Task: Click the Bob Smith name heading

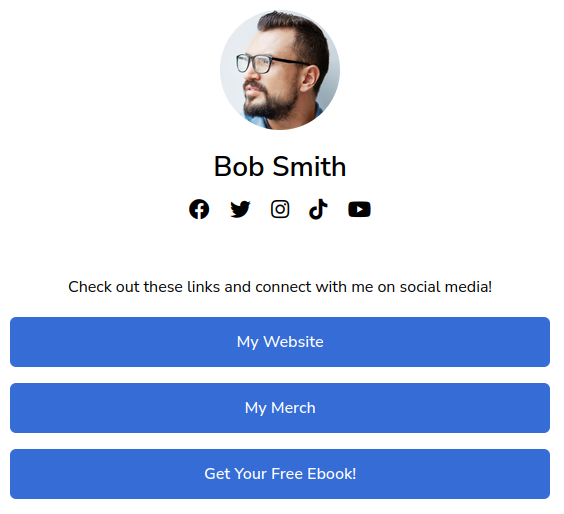Action: coord(282,168)
